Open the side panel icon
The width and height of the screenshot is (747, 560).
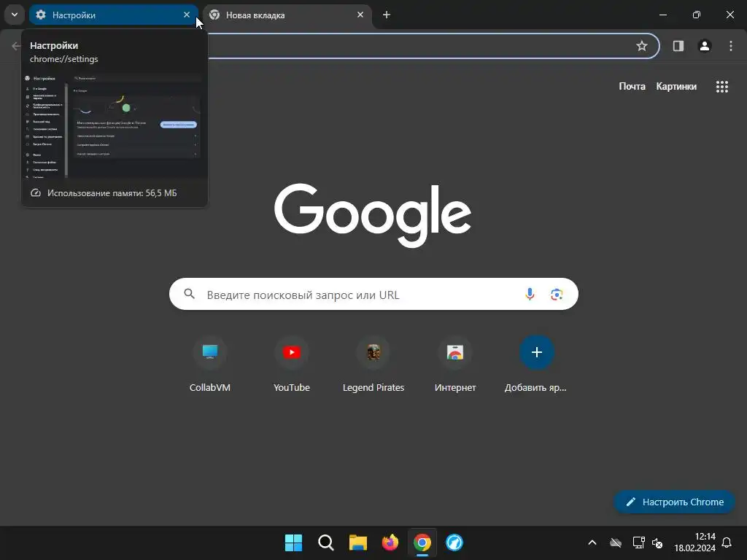pyautogui.click(x=678, y=46)
